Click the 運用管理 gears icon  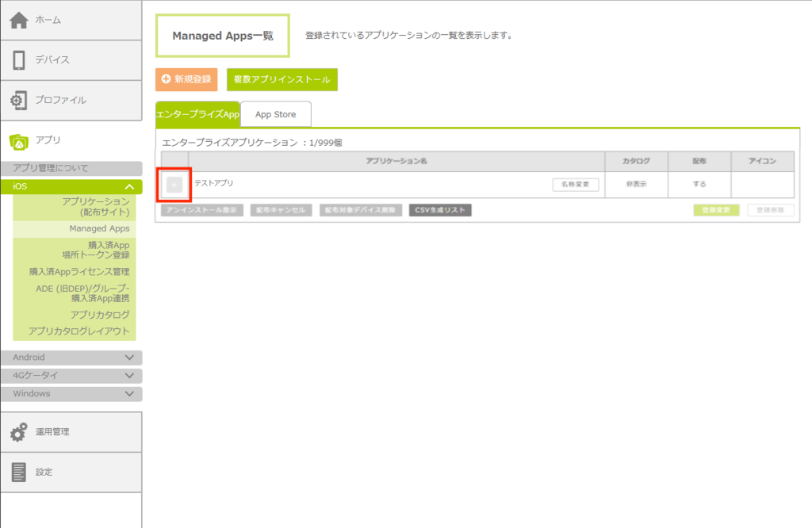pyautogui.click(x=19, y=432)
